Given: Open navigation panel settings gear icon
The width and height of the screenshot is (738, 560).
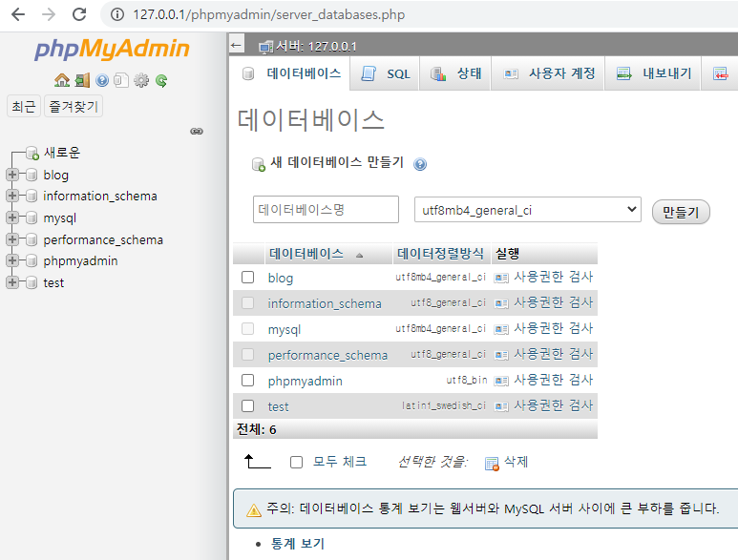Looking at the screenshot, I should tap(141, 80).
